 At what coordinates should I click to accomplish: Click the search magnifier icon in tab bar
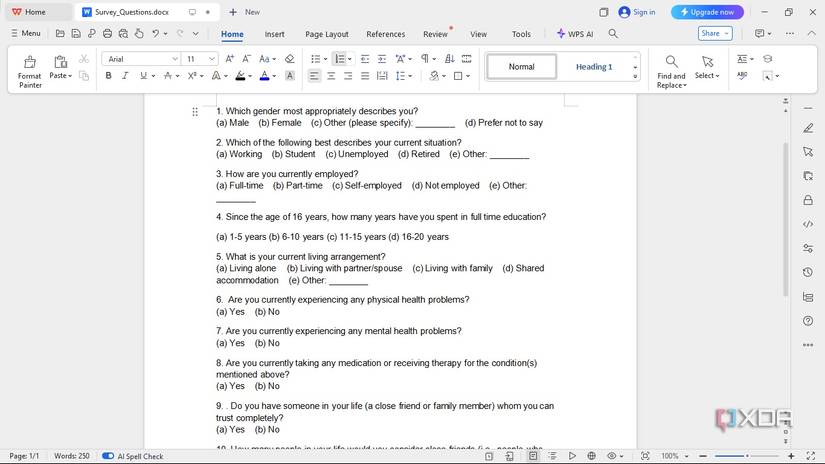(613, 34)
